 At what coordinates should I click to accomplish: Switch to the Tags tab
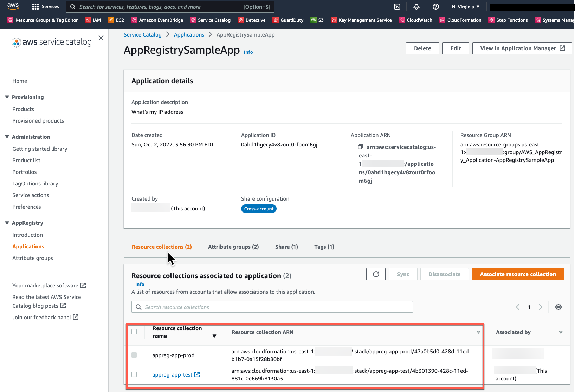click(324, 247)
